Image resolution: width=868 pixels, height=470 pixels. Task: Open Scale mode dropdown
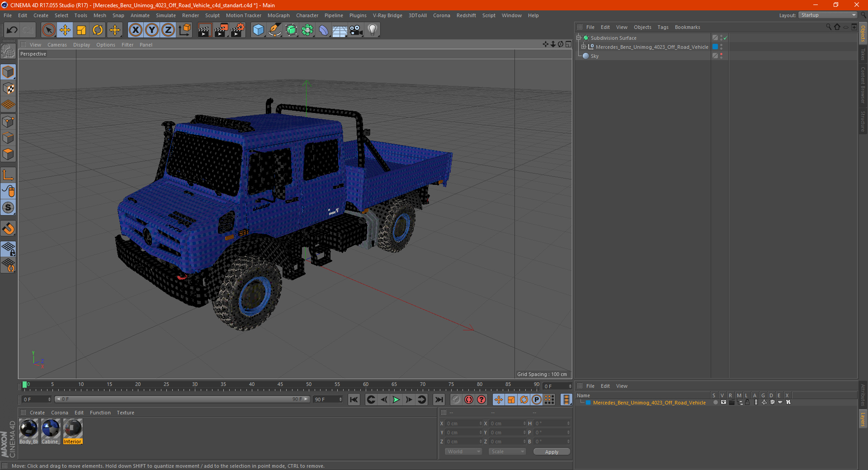coord(507,451)
